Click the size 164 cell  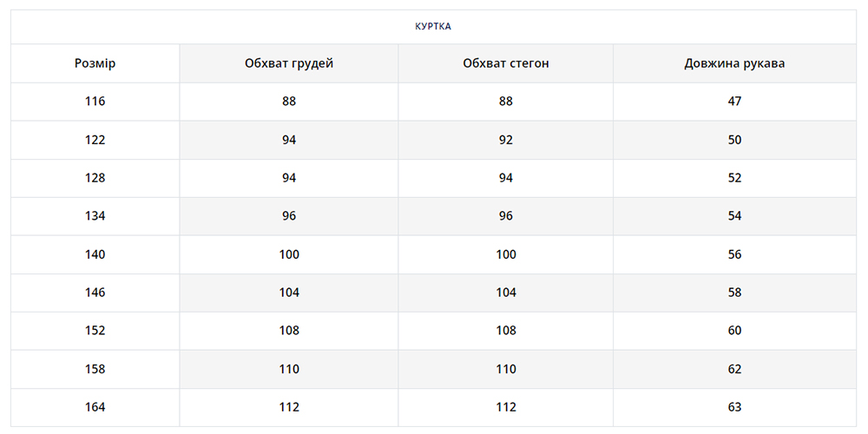click(x=95, y=407)
